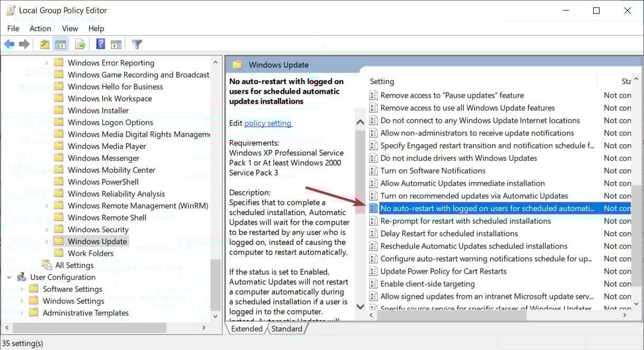Click the User Configuration node icon
The width and height of the screenshot is (644, 350).
(x=22, y=277)
